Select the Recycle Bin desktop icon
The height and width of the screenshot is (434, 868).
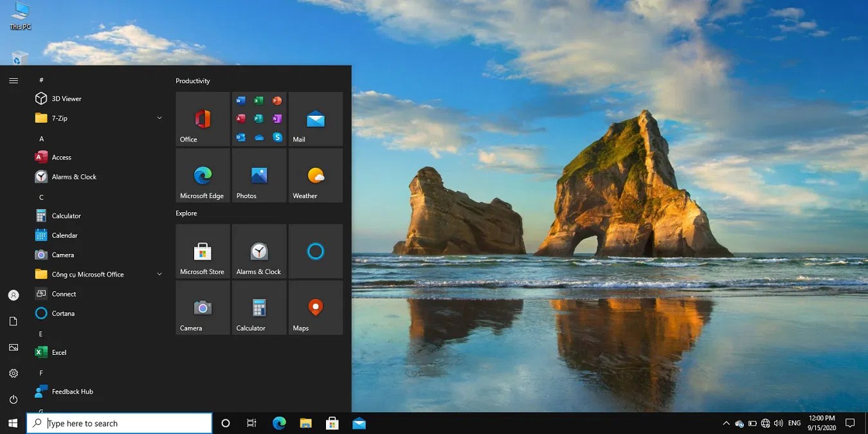pyautogui.click(x=20, y=58)
